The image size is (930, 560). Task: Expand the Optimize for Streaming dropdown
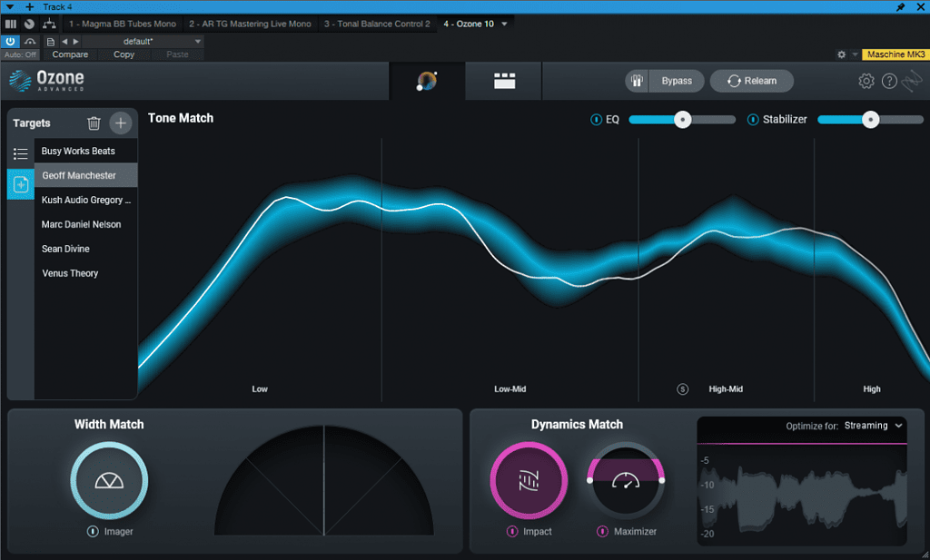[x=873, y=426]
